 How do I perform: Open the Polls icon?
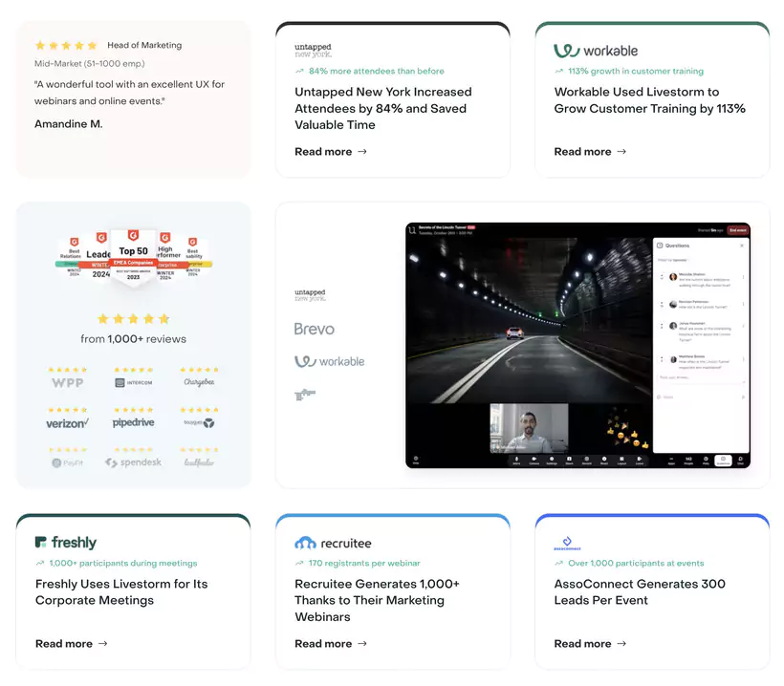[704, 460]
